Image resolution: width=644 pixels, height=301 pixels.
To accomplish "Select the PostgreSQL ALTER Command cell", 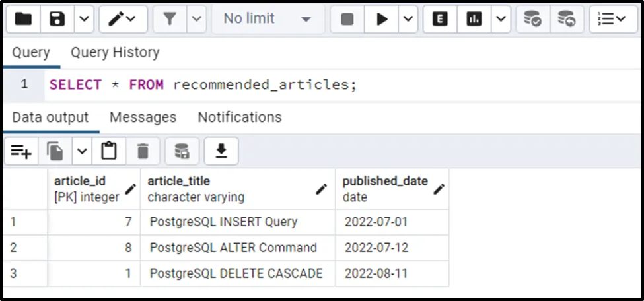I will (233, 248).
